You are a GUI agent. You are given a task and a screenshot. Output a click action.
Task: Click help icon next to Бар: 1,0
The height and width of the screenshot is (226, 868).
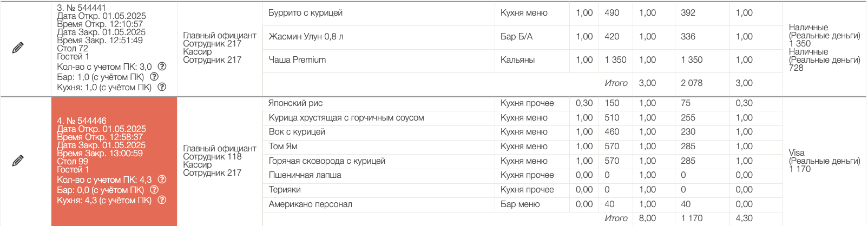[154, 77]
